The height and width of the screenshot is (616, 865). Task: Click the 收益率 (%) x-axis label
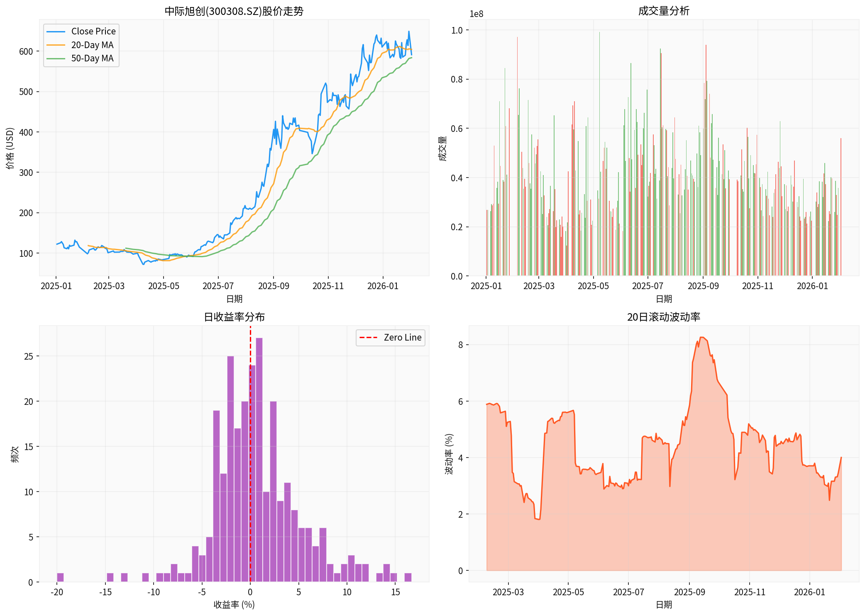point(234,605)
